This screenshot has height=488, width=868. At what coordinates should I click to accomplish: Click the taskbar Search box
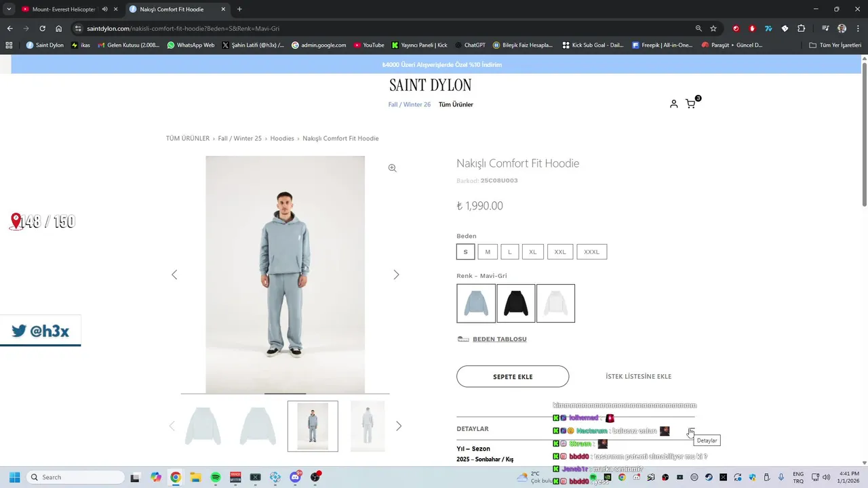(x=75, y=477)
